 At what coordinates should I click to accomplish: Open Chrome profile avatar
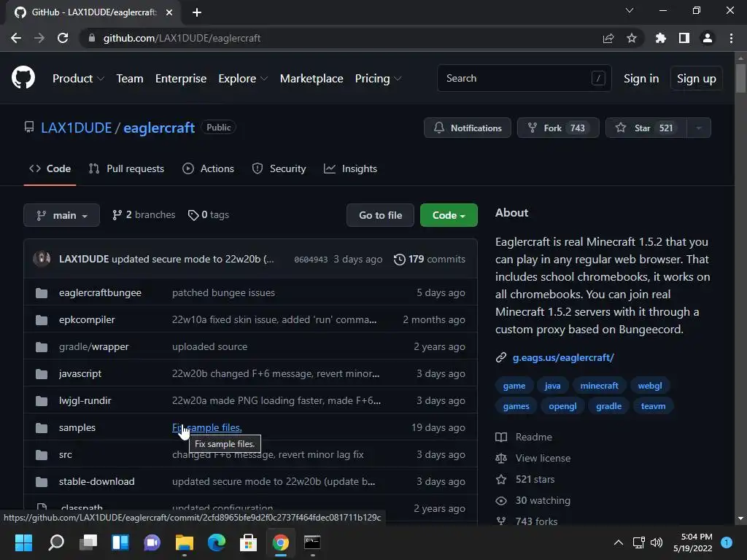point(708,38)
